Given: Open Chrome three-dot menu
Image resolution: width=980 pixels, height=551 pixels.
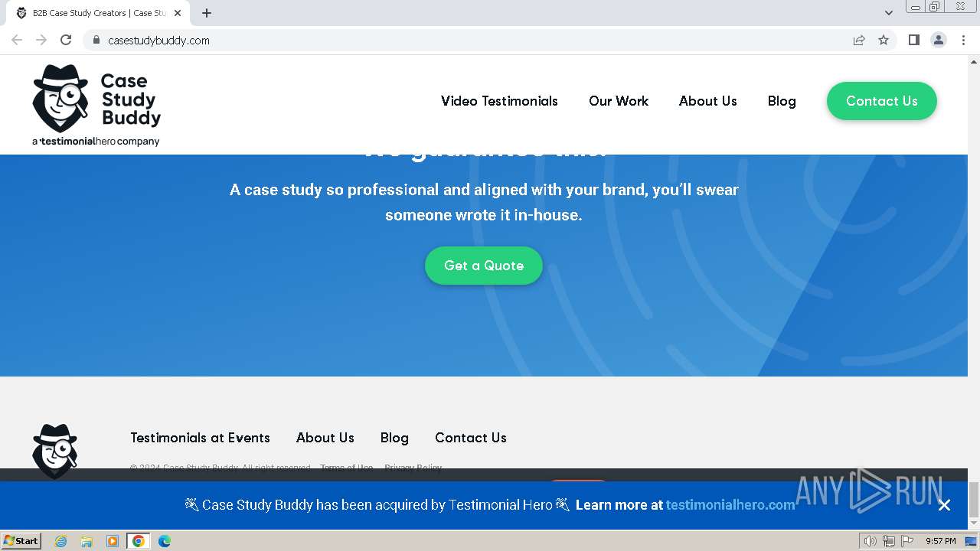Looking at the screenshot, I should click(964, 40).
